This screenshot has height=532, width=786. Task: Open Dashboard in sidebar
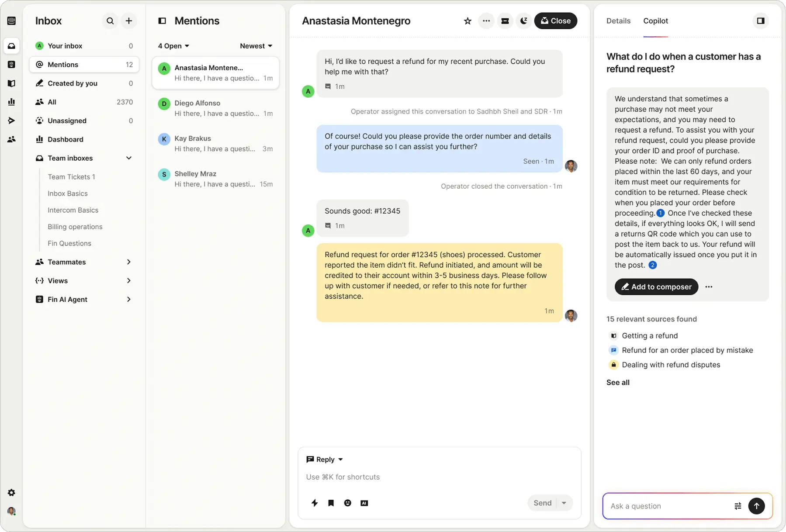[84, 139]
